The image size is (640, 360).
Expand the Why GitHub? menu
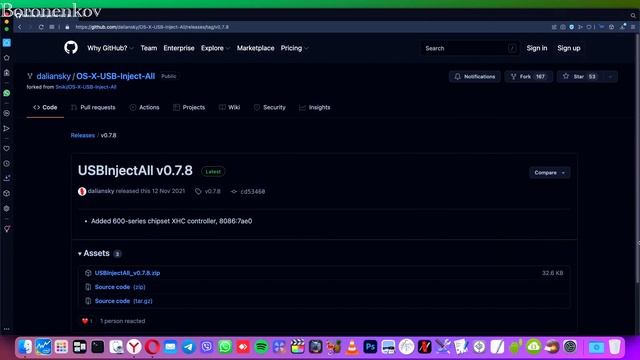coord(110,48)
